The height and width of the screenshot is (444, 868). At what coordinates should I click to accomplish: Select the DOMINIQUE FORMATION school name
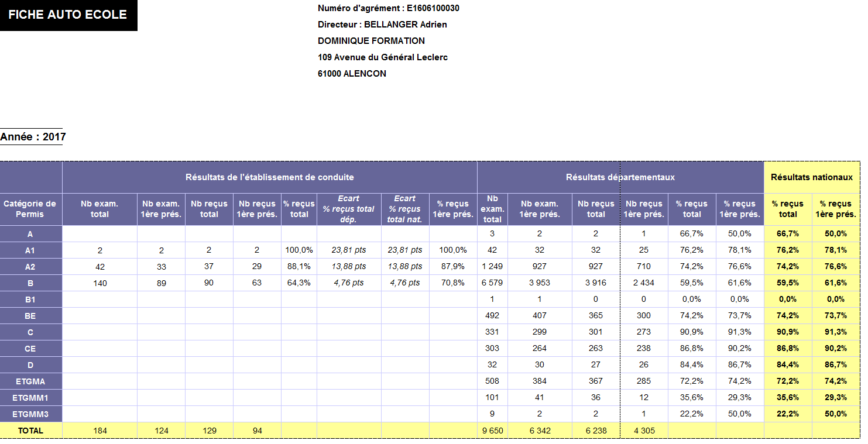coord(371,41)
